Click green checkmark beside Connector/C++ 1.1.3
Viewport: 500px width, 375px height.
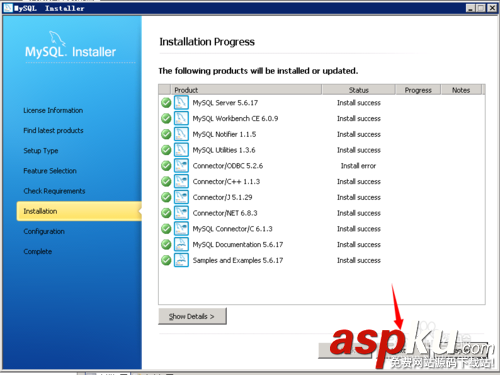coord(166,181)
